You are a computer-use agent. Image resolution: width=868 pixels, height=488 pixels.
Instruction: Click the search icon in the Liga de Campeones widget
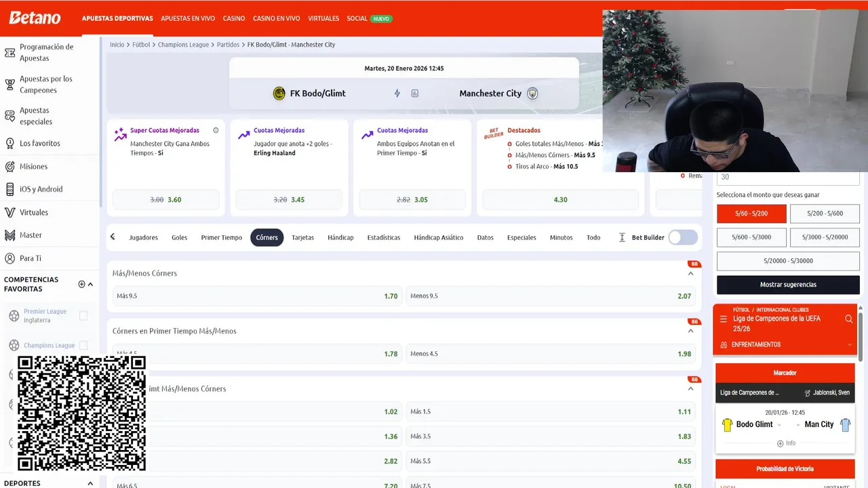[x=848, y=319]
